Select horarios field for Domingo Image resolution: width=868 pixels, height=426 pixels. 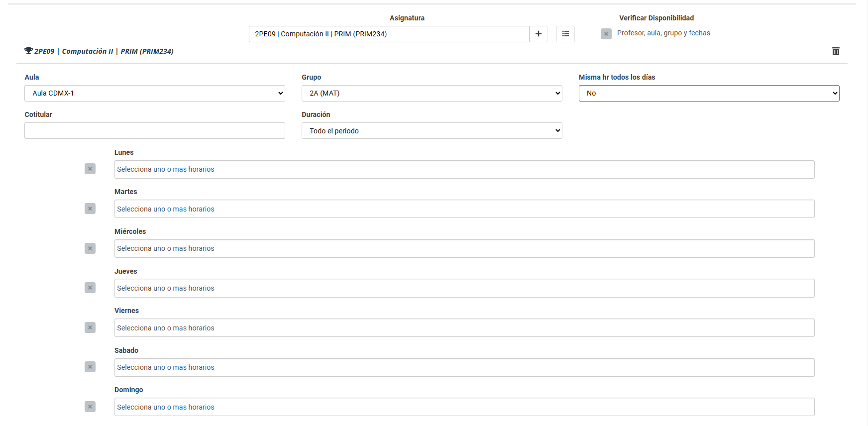(x=464, y=407)
